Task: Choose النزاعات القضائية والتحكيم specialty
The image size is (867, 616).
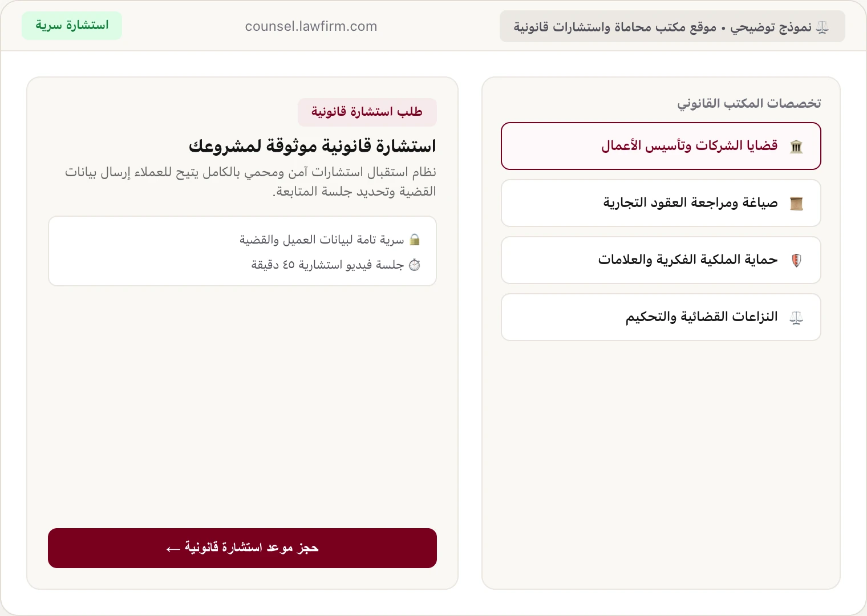Action: pos(661,317)
